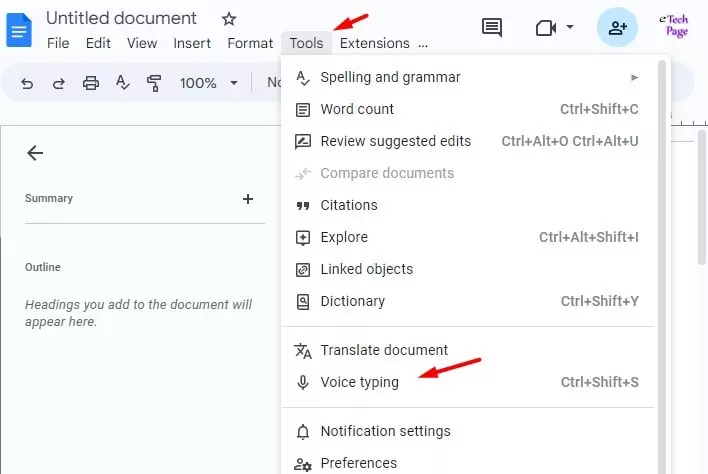Click the spell check toolbar icon

coord(122,83)
